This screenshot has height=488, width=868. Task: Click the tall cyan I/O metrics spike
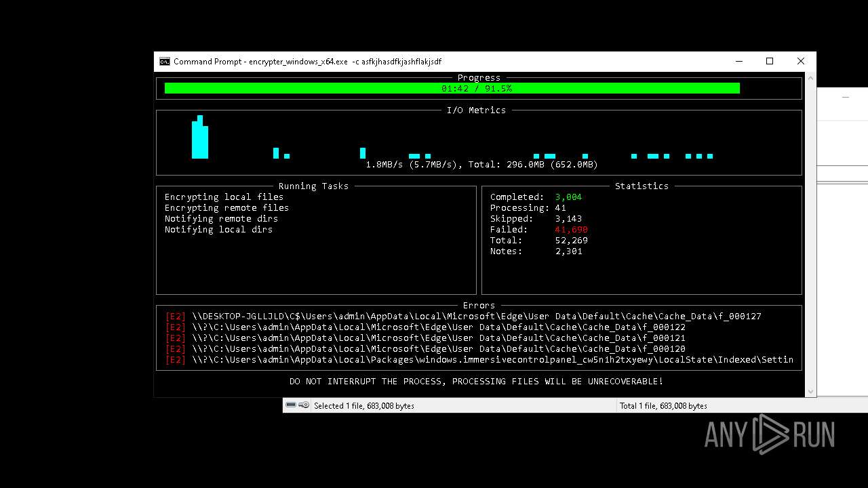click(199, 137)
